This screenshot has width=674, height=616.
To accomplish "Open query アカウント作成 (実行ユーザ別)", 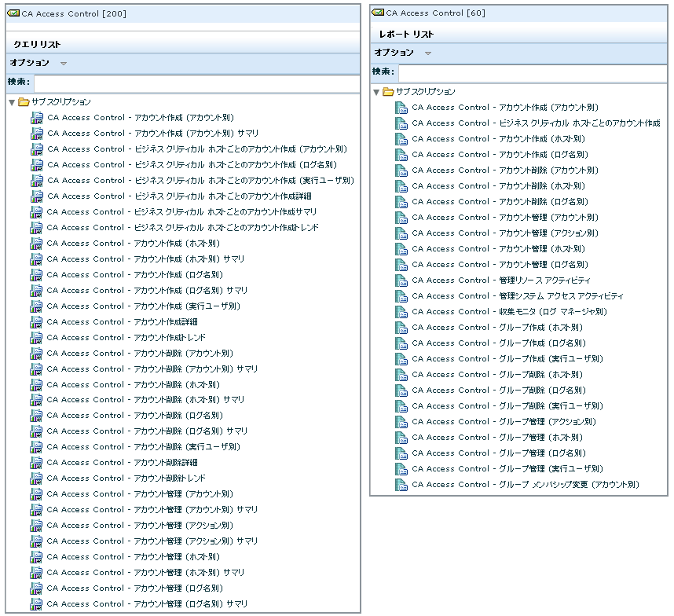I will pyautogui.click(x=144, y=306).
